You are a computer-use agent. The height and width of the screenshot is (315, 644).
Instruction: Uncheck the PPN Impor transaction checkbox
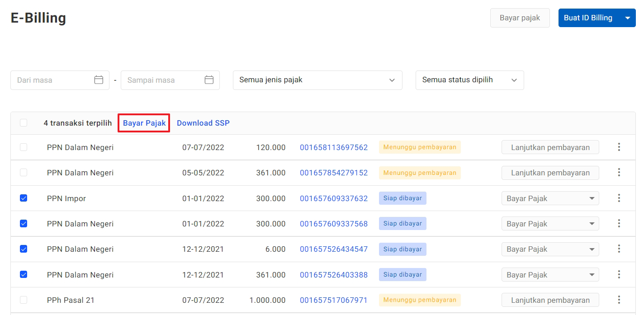pos(24,198)
